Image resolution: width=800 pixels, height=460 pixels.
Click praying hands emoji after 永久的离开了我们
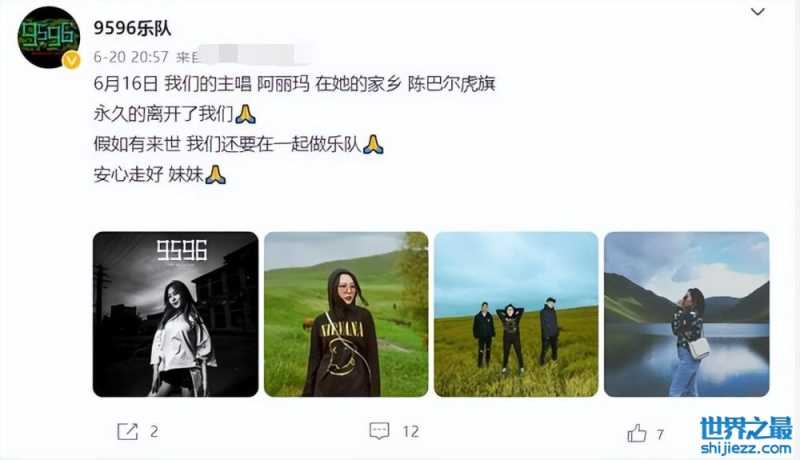tap(245, 114)
